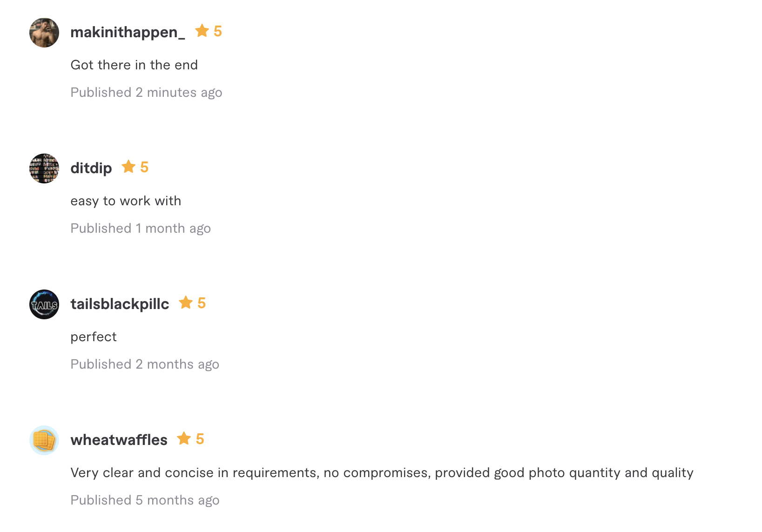
Task: Click the 'perfect' review comment
Action: click(x=94, y=337)
